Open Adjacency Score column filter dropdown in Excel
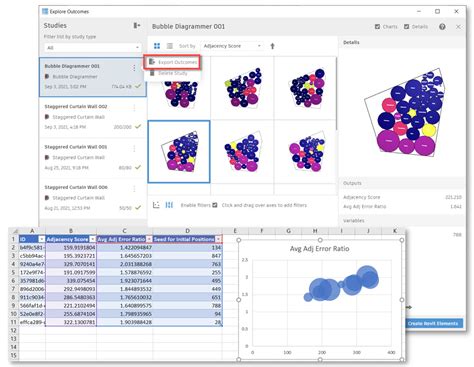 [93, 239]
